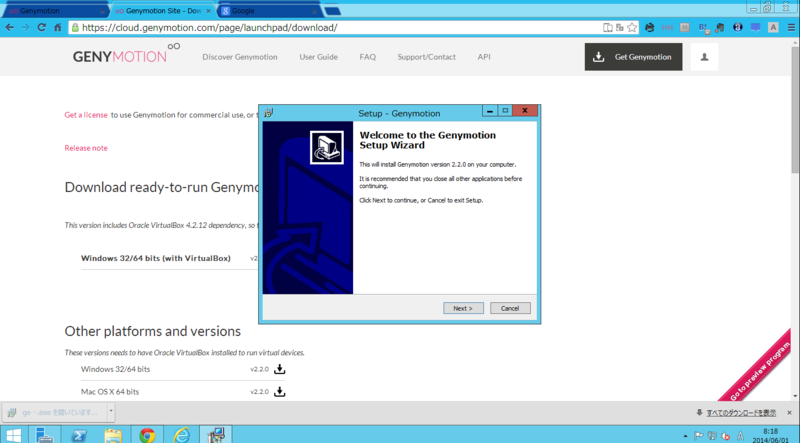800x443 pixels.
Task: Click Next in the Setup wizard
Action: pos(463,308)
